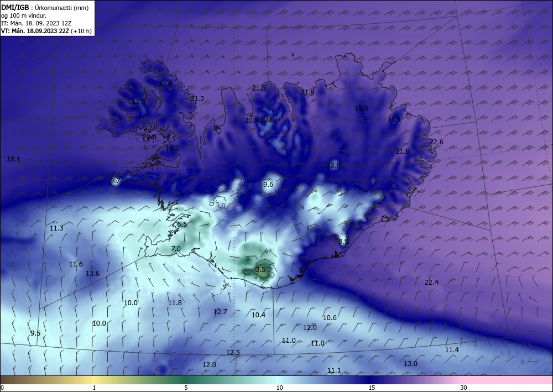Click the 9.6 value in central Iceland
The width and height of the screenshot is (553, 392).
[268, 184]
